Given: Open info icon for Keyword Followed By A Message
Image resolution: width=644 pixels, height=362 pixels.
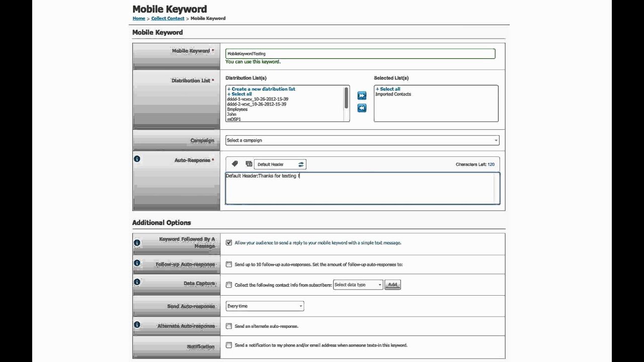Looking at the screenshot, I should coord(137,243).
